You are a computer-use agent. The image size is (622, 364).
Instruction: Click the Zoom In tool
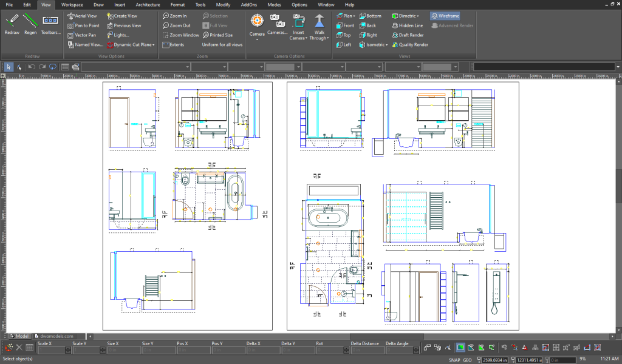coord(174,16)
